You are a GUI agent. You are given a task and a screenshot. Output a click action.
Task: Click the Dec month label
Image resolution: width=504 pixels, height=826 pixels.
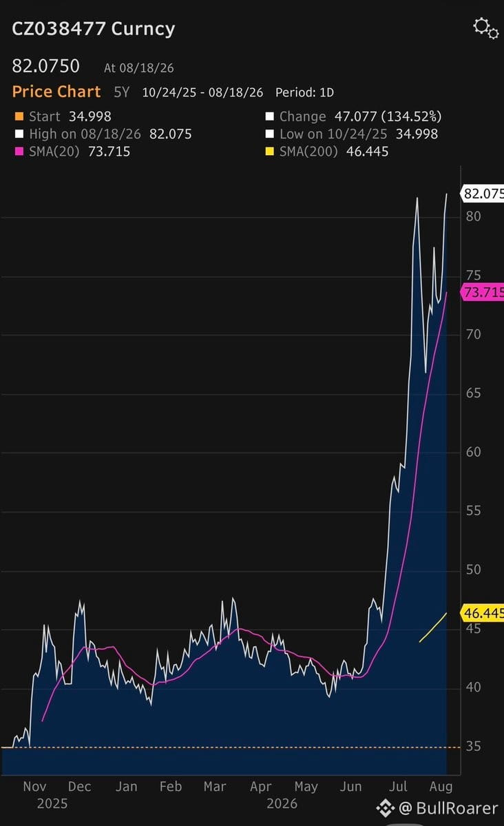click(x=79, y=787)
